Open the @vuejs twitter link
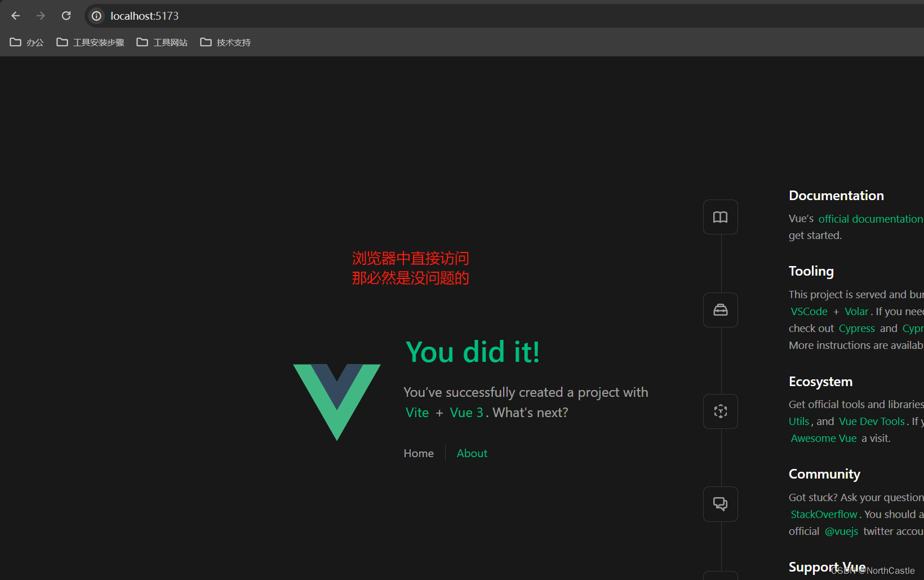This screenshot has height=580, width=924. coord(842,531)
